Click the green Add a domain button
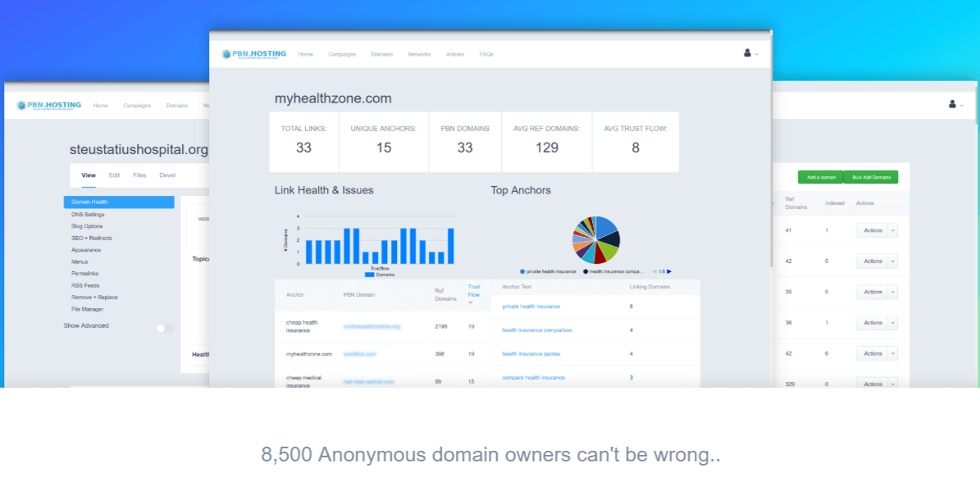Screen dimensions: 980x477 [x=821, y=177]
